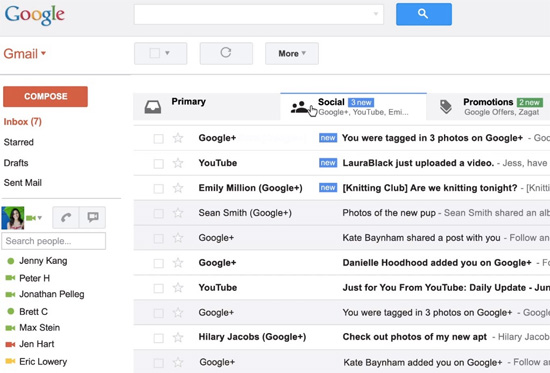Check the box for Emily Million email

159,188
